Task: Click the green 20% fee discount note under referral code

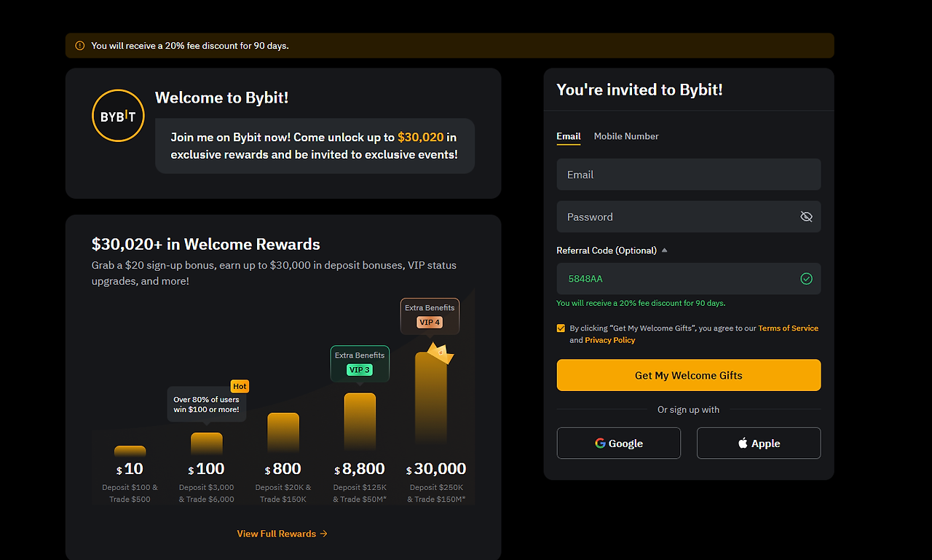Action: click(641, 303)
